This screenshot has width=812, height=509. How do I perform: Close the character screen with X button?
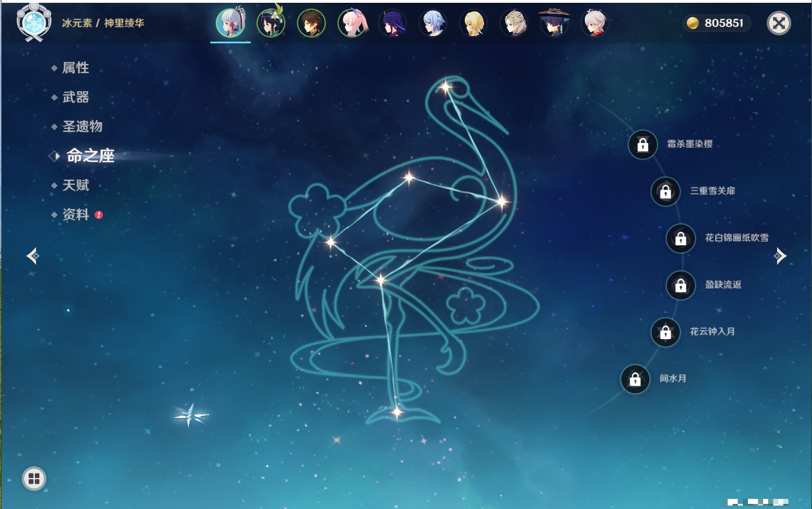pyautogui.click(x=779, y=23)
